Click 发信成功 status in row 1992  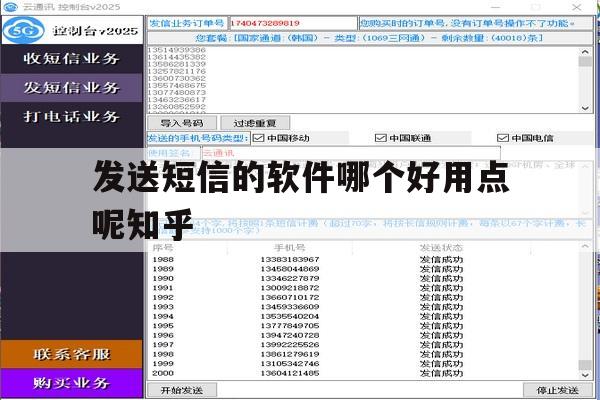pyautogui.click(x=441, y=297)
